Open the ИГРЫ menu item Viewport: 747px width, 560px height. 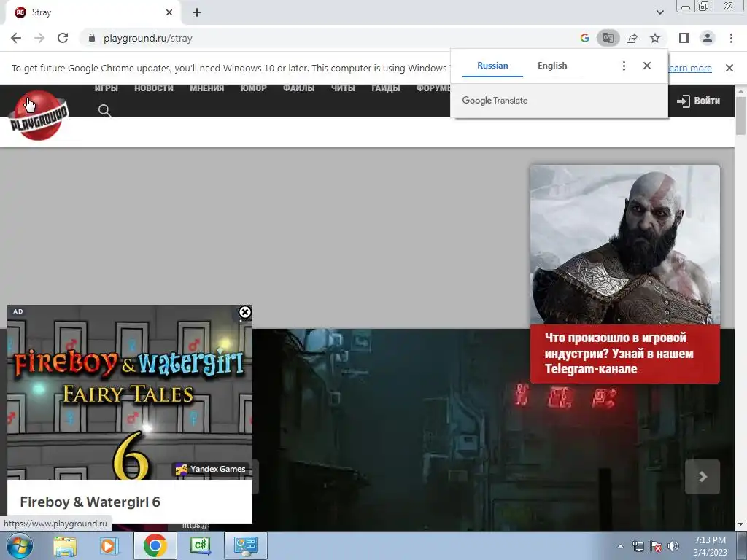click(106, 88)
